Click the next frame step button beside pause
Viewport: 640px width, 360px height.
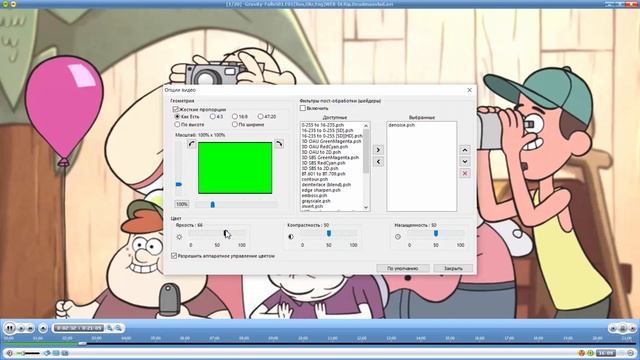pyautogui.click(x=21, y=328)
